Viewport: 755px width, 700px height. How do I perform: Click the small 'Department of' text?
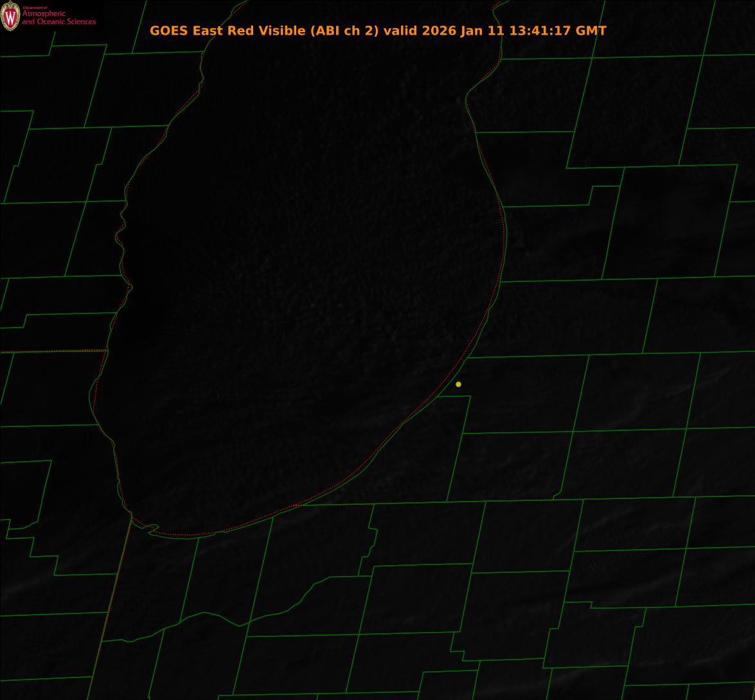[35, 8]
